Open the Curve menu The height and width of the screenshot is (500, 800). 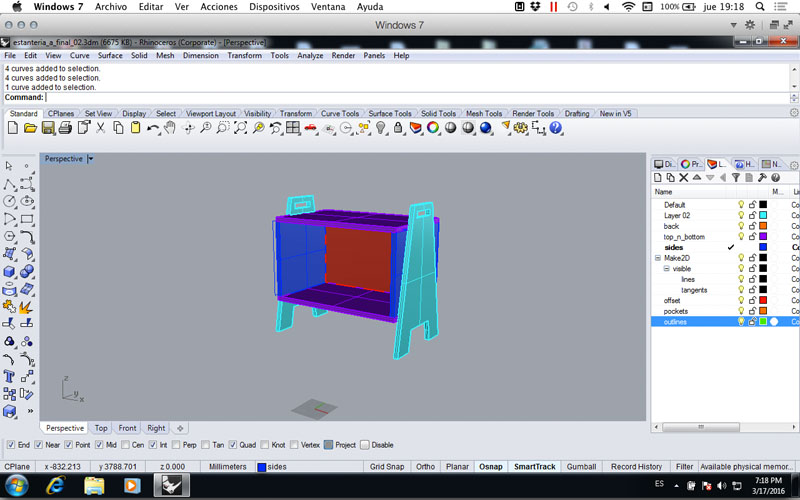tap(80, 56)
